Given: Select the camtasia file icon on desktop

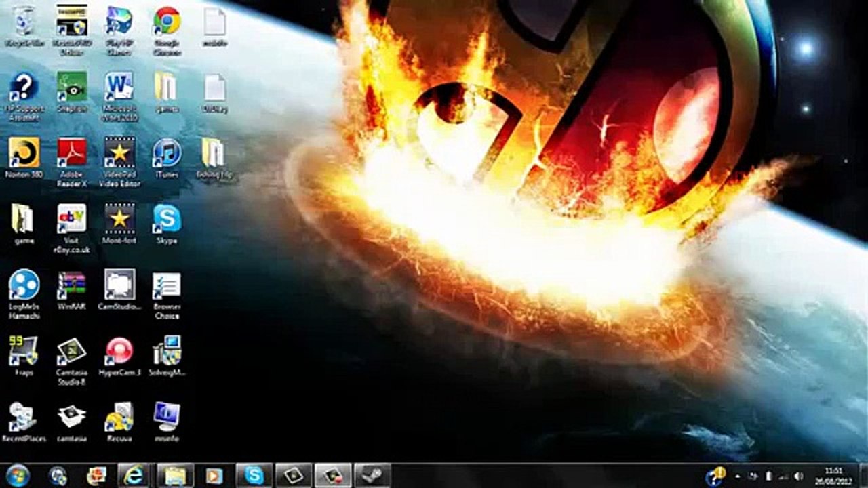Looking at the screenshot, I should (x=72, y=422).
